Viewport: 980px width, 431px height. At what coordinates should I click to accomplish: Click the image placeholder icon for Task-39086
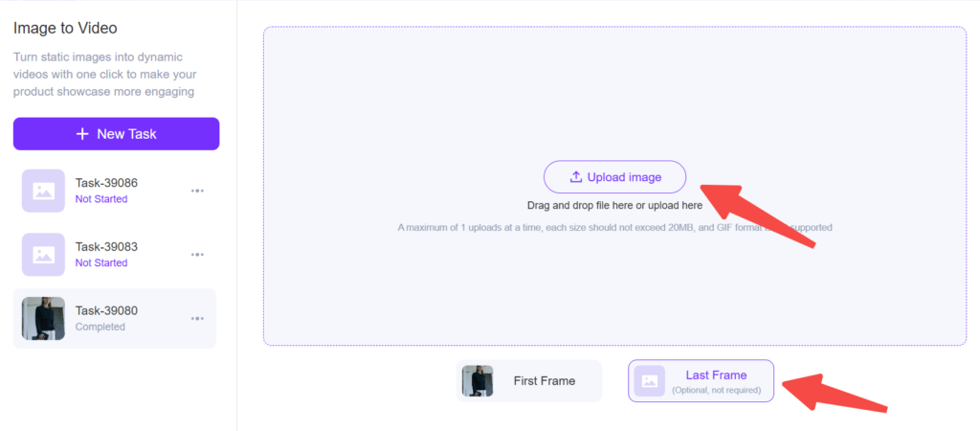pos(43,191)
